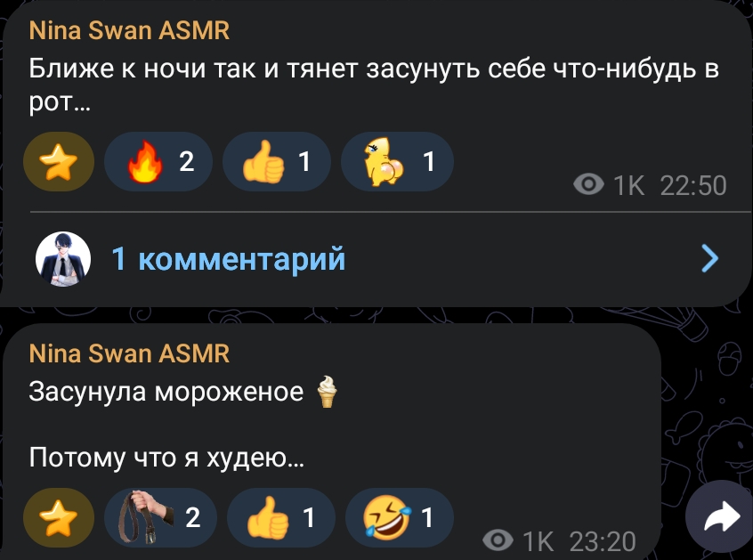Click the commenter's anime avatar thumbnail
The height and width of the screenshot is (560, 753).
63,259
